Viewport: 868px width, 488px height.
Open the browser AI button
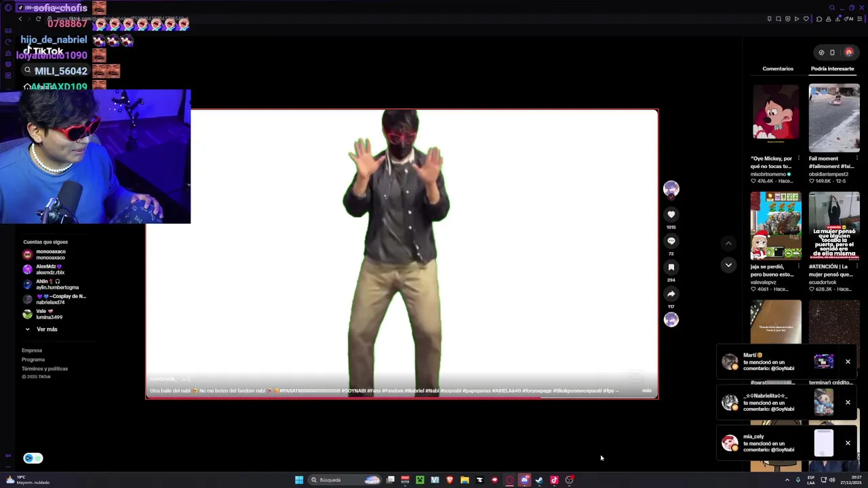tap(848, 19)
